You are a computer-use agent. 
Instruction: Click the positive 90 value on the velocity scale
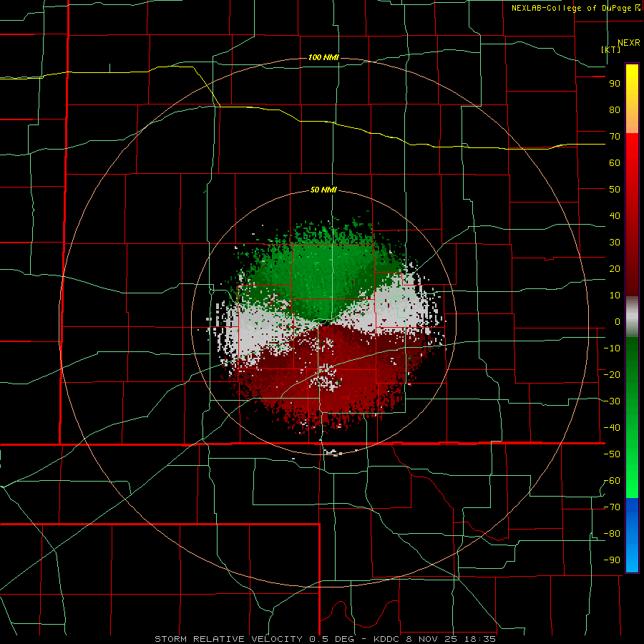pos(615,84)
